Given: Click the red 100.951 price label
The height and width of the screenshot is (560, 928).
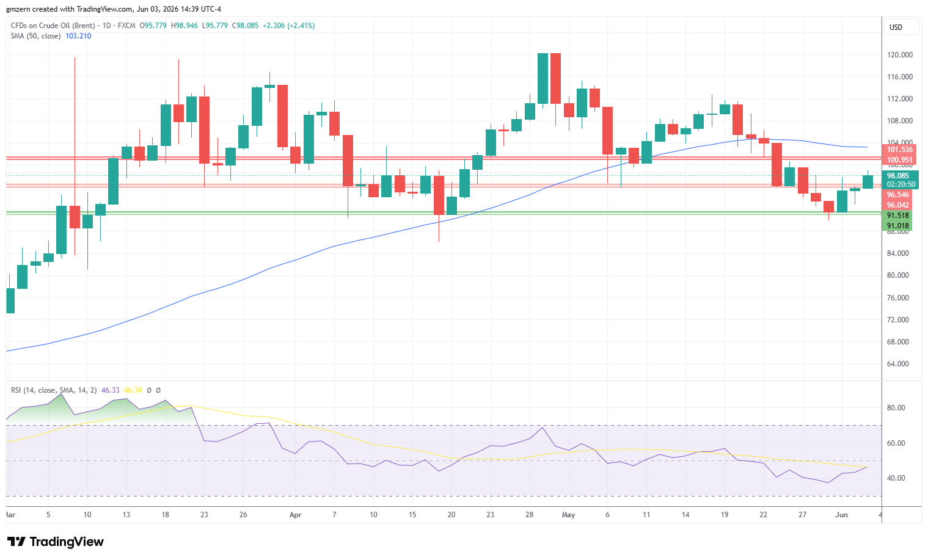Looking at the screenshot, I should [x=900, y=160].
